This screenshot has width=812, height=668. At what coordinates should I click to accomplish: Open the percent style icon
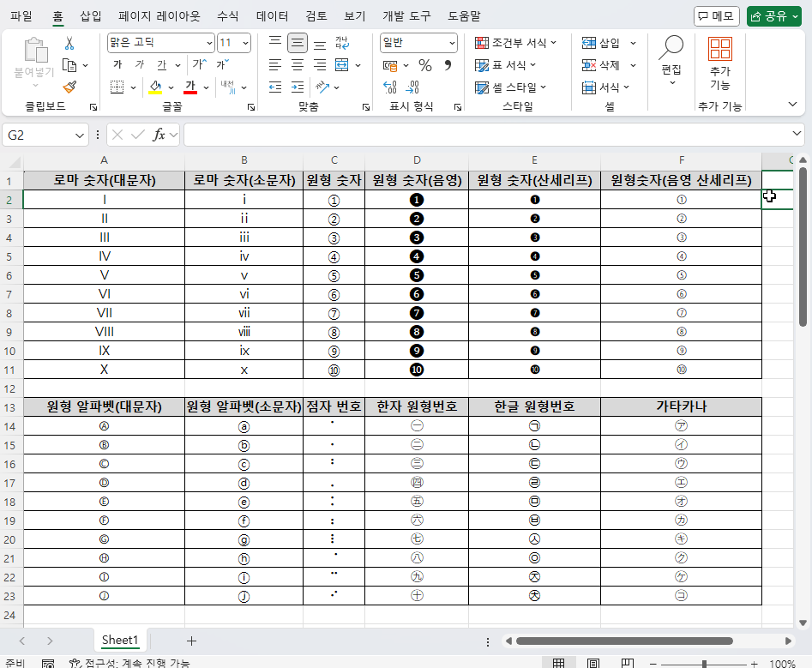click(424, 66)
